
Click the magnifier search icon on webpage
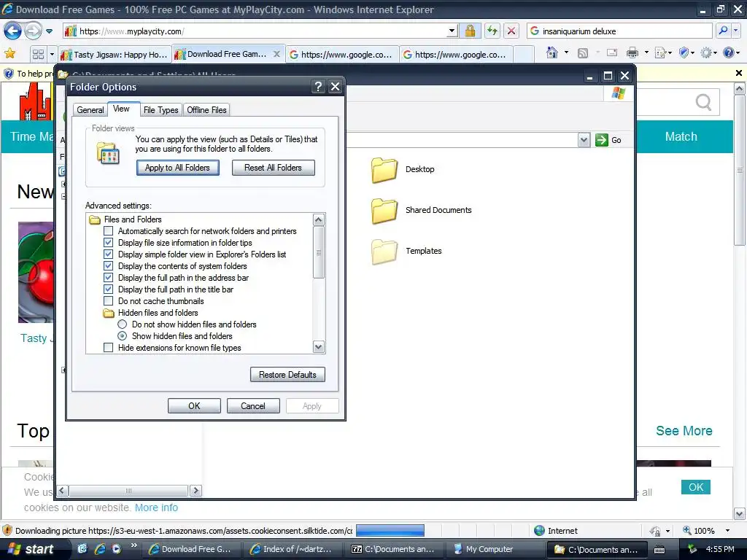(x=703, y=102)
